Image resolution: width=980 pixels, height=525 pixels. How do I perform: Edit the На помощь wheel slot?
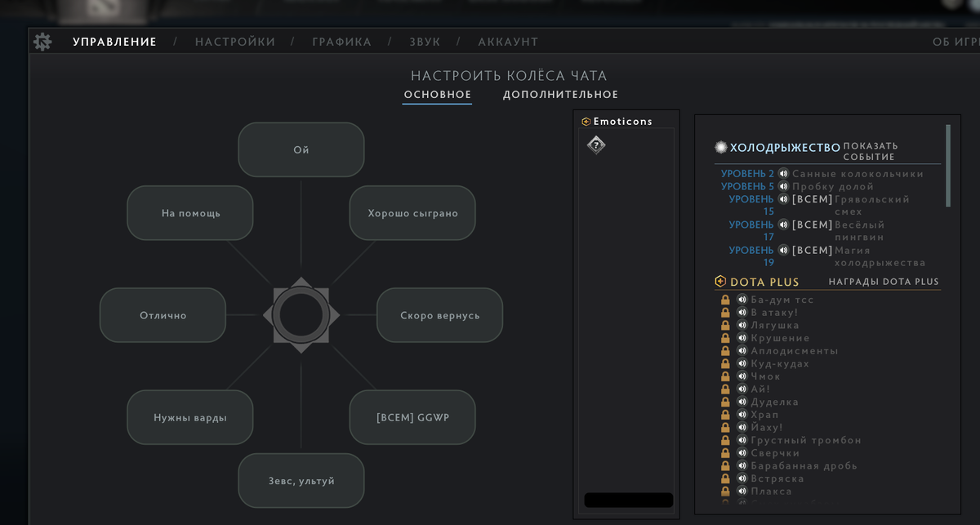coord(189,213)
